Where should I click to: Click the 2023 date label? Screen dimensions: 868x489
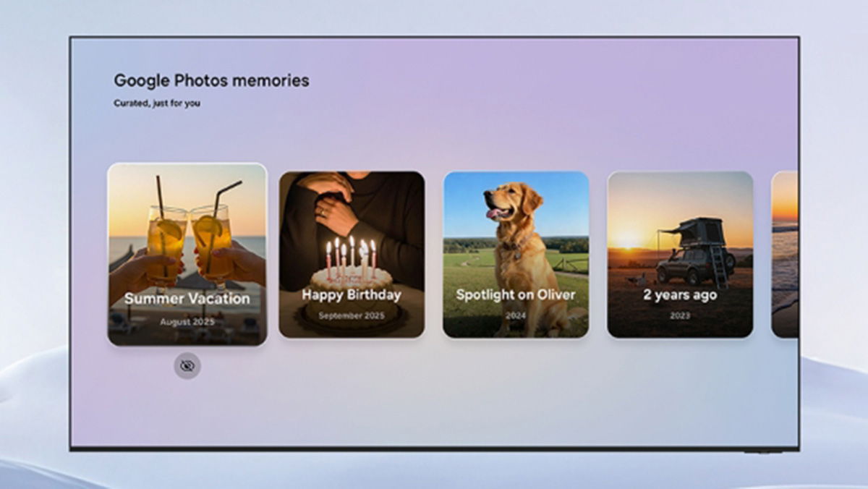pyautogui.click(x=680, y=316)
